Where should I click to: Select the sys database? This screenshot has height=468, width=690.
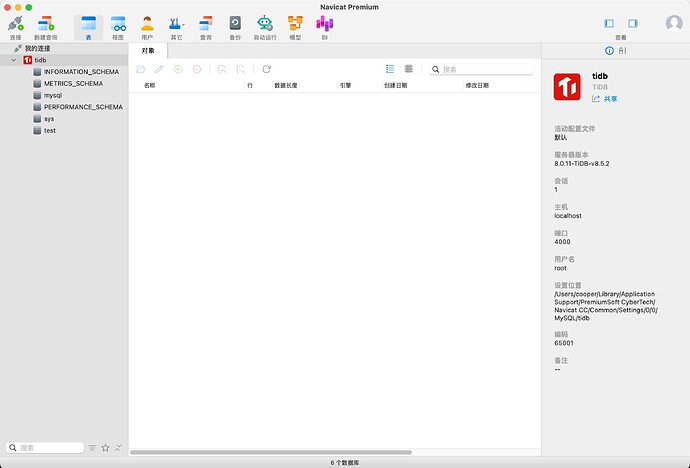click(x=49, y=119)
